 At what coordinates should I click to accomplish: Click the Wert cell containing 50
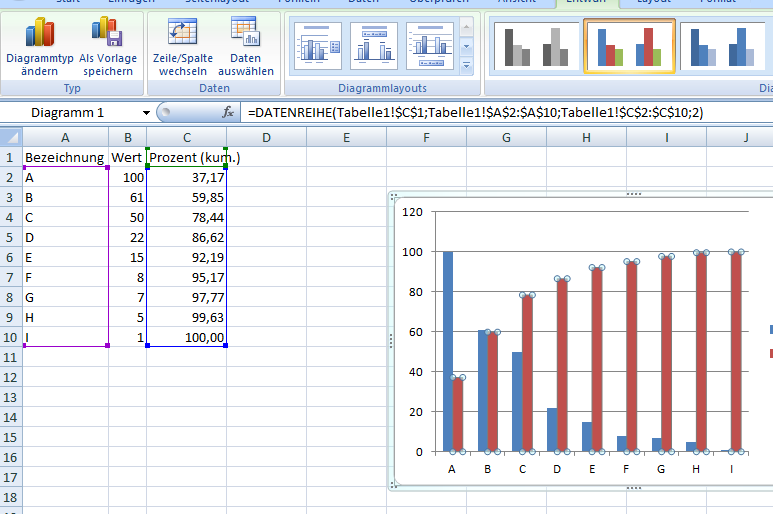(128, 217)
